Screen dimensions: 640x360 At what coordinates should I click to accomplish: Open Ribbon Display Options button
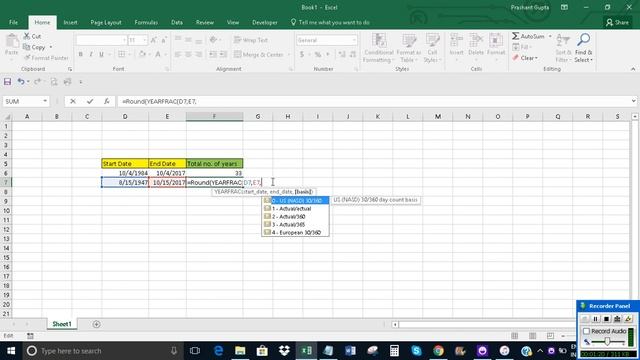pos(564,7)
